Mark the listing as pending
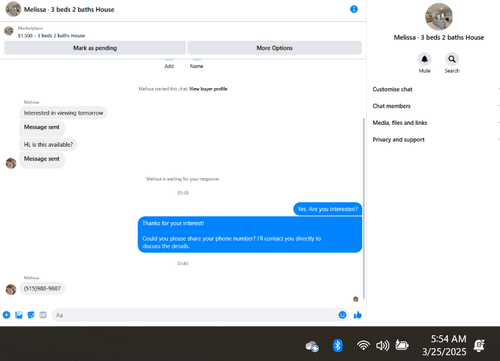 pyautogui.click(x=95, y=48)
